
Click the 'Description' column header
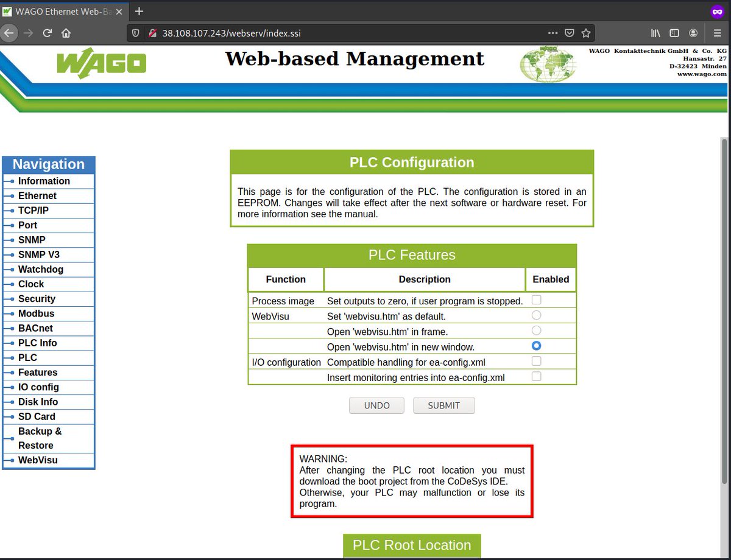pyautogui.click(x=425, y=279)
